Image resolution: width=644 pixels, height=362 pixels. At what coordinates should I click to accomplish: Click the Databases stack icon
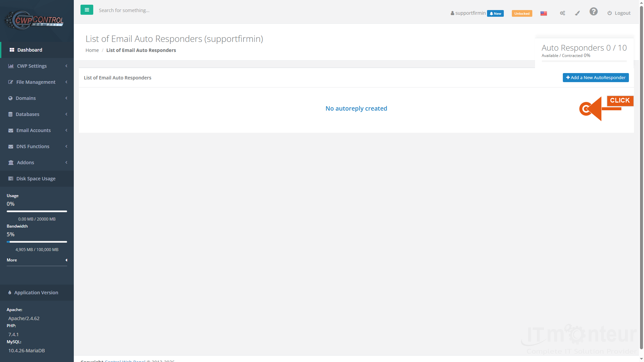pyautogui.click(x=10, y=114)
